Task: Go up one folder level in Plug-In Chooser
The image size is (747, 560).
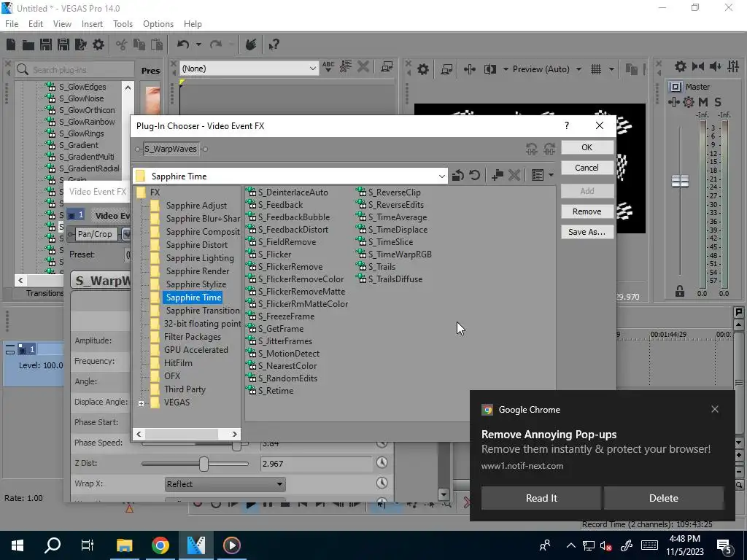Action: pos(458,176)
